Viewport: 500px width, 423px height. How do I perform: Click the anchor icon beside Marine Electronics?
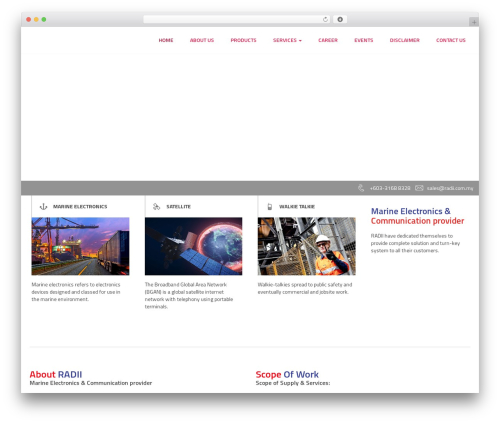coord(43,207)
